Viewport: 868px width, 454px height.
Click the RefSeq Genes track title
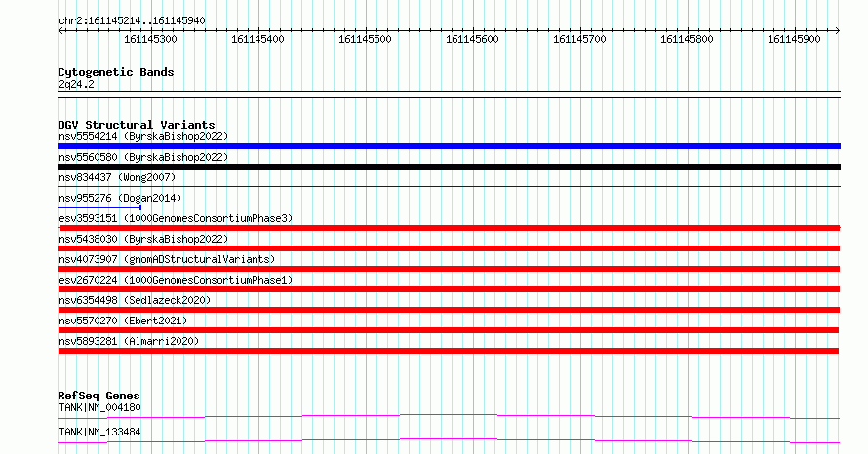99,396
